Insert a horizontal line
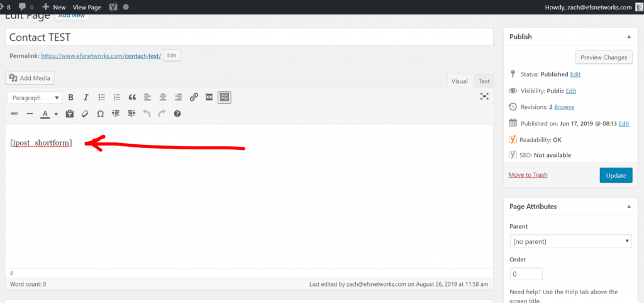 (30, 113)
